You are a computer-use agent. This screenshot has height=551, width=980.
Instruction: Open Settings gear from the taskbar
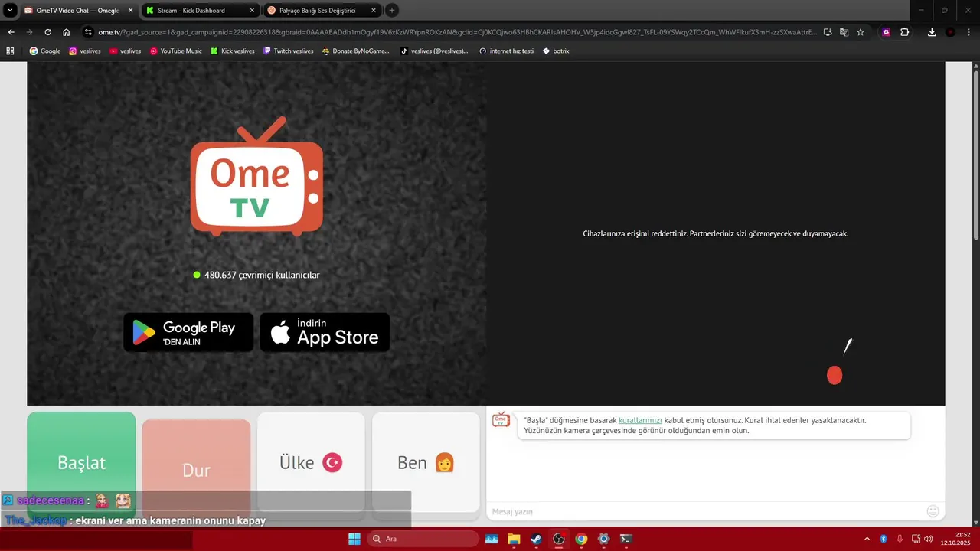pos(603,539)
